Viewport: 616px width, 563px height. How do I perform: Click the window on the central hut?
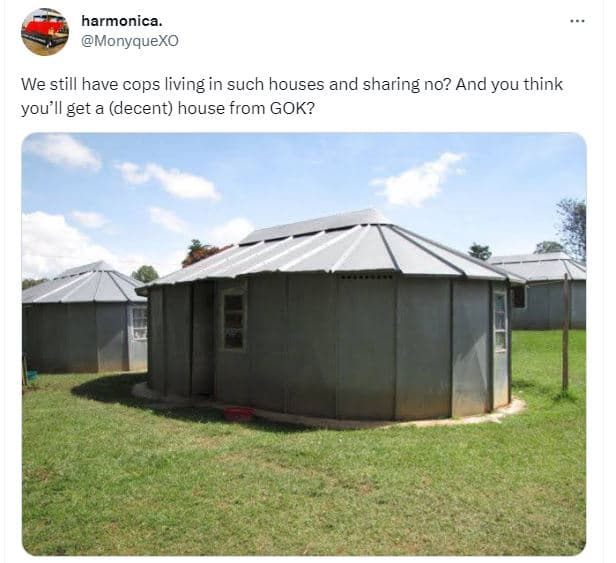(234, 320)
